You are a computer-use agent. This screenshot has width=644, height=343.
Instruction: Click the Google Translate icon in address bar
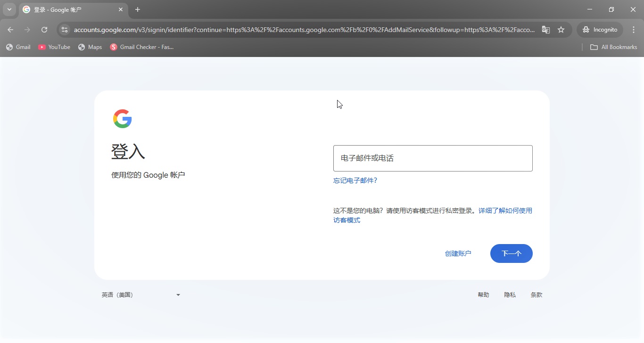click(x=545, y=29)
